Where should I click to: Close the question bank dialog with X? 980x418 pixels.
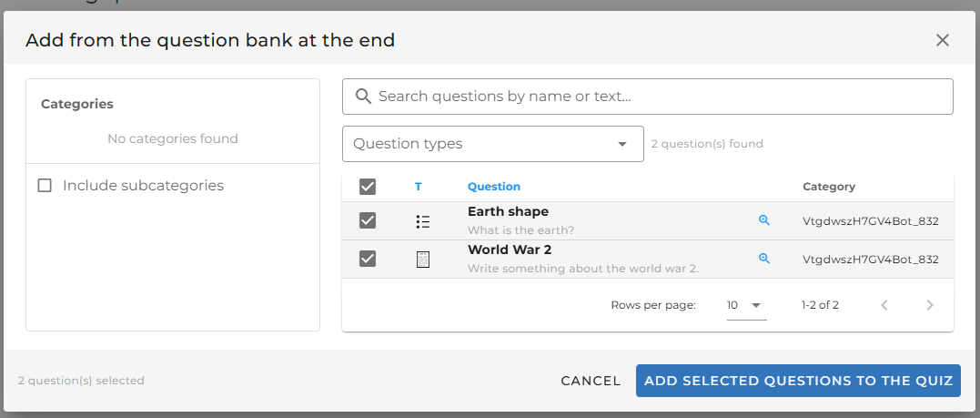pyautogui.click(x=942, y=40)
